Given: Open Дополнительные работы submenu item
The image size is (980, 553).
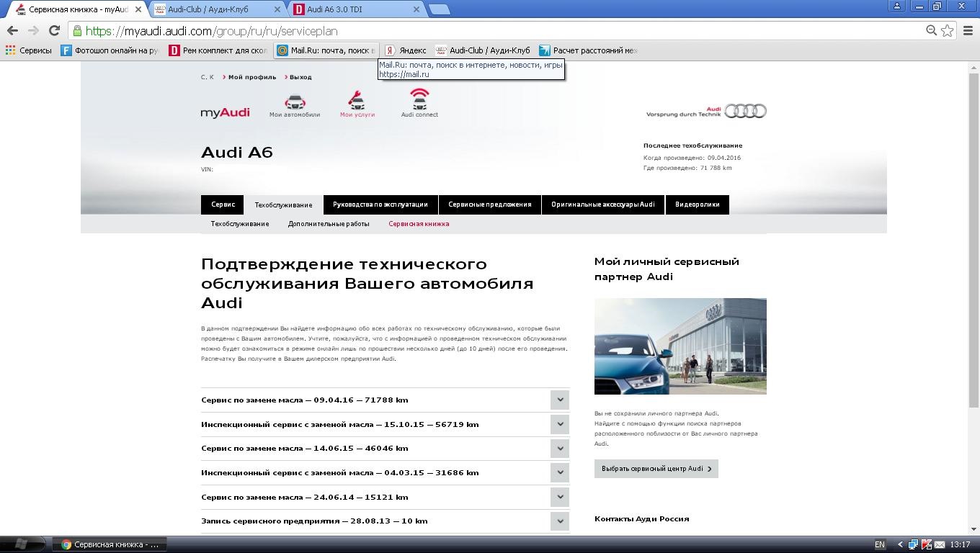Looking at the screenshot, I should [x=329, y=224].
